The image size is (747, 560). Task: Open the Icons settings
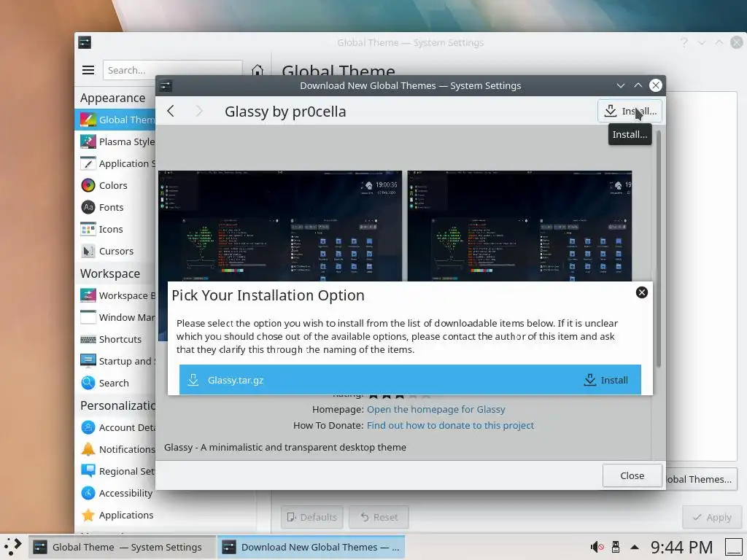click(116, 229)
